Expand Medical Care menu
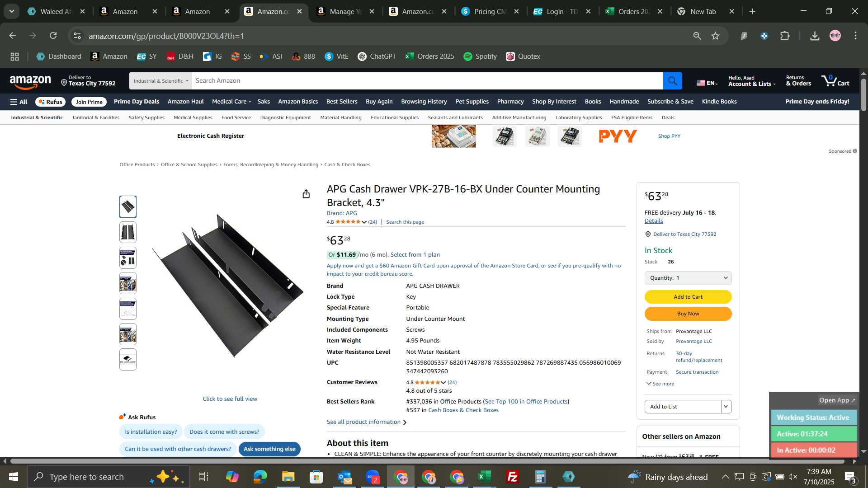 (x=231, y=102)
